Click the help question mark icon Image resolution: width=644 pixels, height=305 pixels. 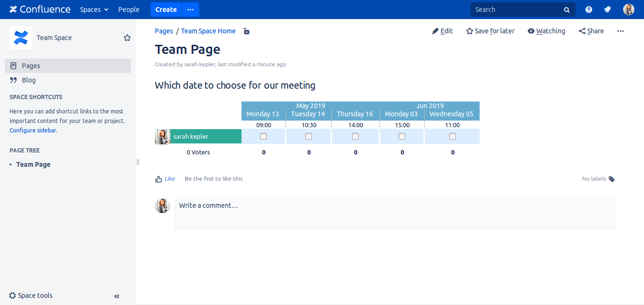click(589, 10)
